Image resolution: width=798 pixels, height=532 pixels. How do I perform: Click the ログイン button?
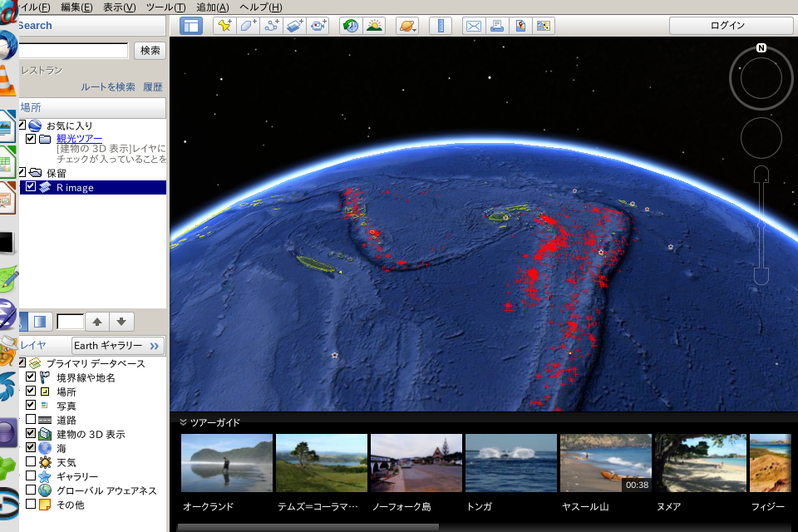pyautogui.click(x=731, y=26)
